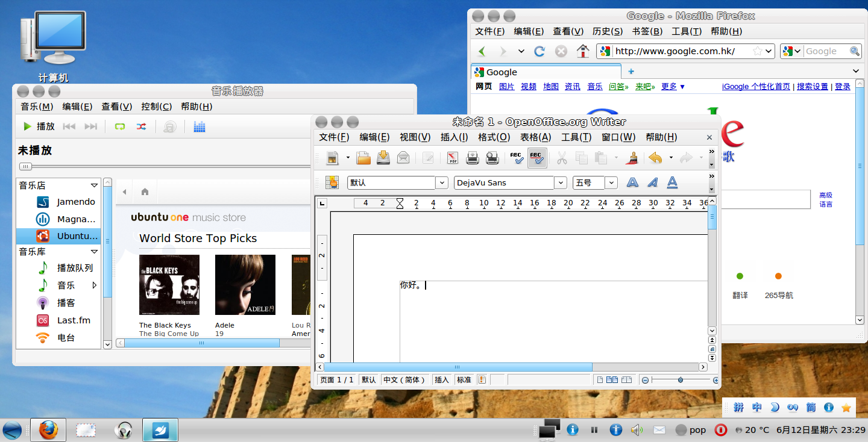Click 登录 link on Google page

(843, 87)
